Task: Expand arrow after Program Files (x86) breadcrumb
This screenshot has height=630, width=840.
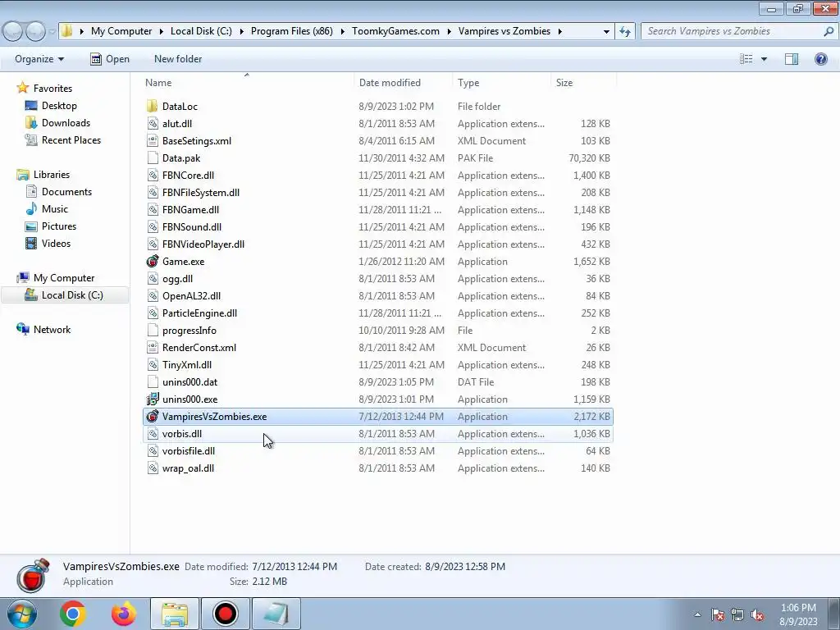Action: pos(342,32)
